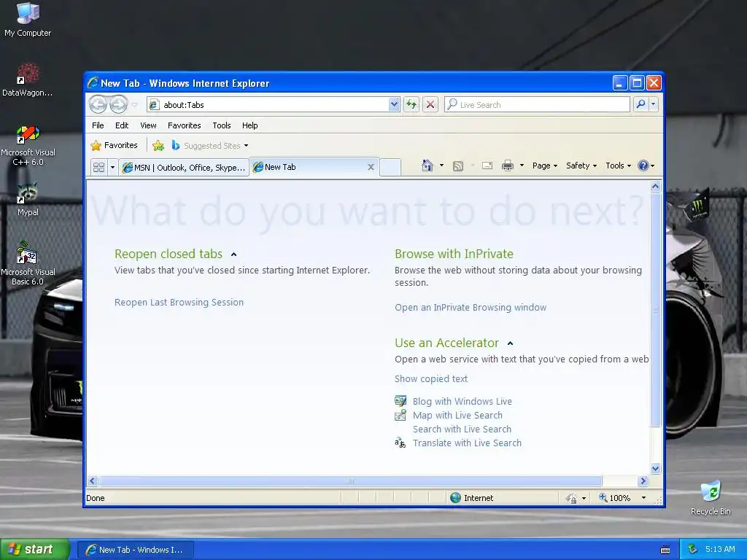
Task: Click the Print icon
Action: tap(508, 166)
